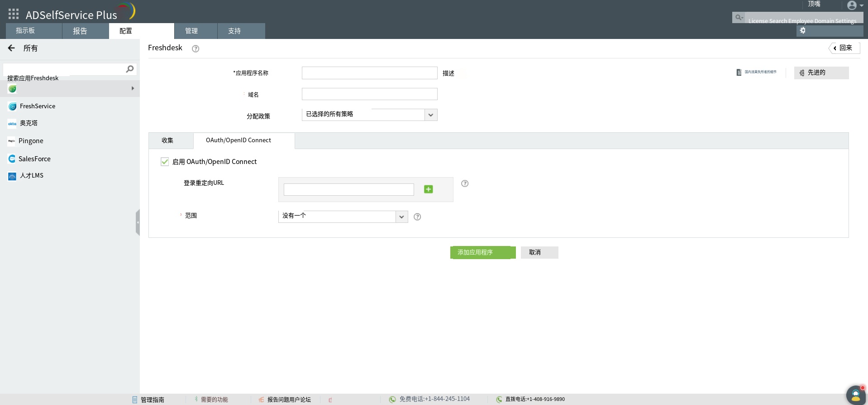The height and width of the screenshot is (405, 868).
Task: Open the 范围 dropdown
Action: [x=343, y=217]
